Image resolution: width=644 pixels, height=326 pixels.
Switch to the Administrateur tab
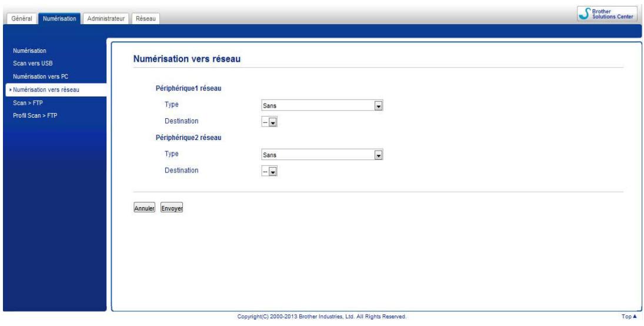click(106, 18)
